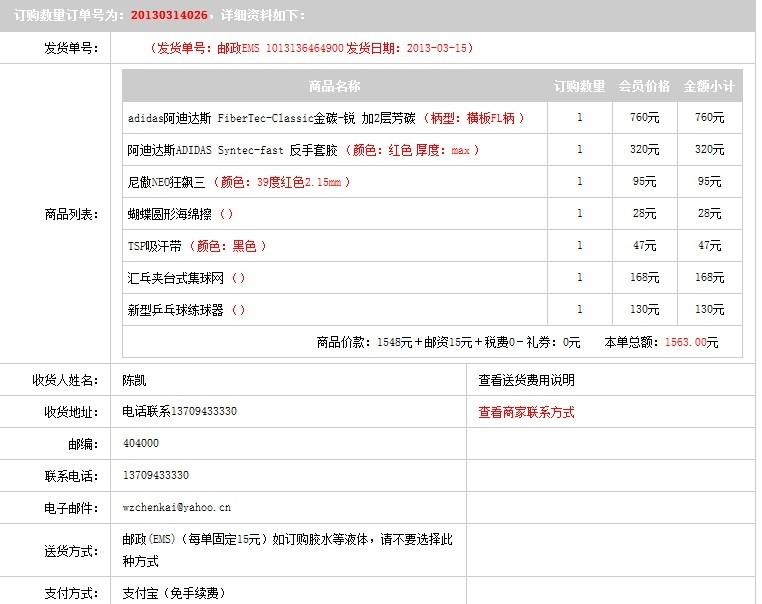The image size is (762, 604).
Task: Click the 金额小计 column header
Action: (x=709, y=86)
